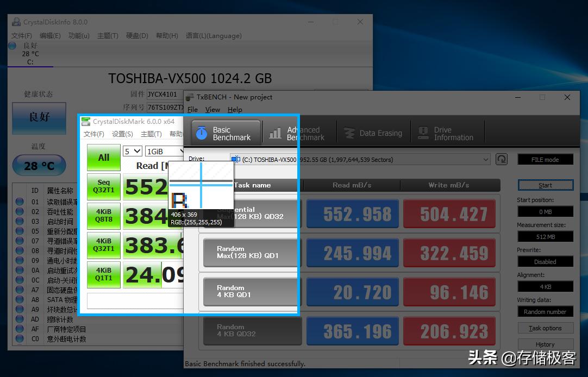Open the Help menu in TxBENCH
The image size is (588, 377).
235,109
